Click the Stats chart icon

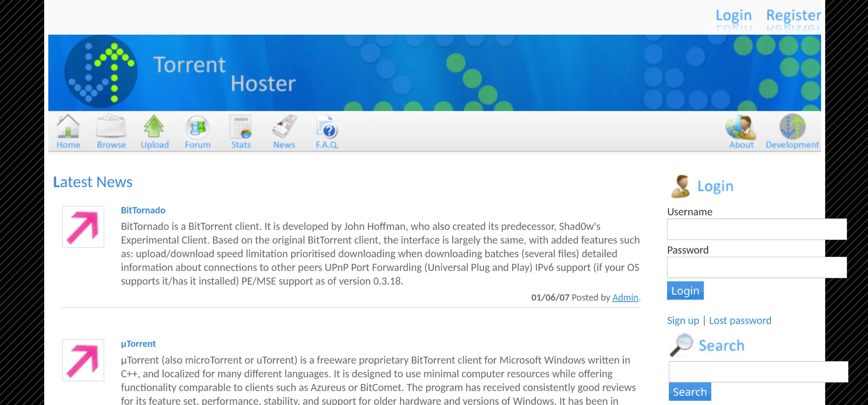click(x=241, y=126)
